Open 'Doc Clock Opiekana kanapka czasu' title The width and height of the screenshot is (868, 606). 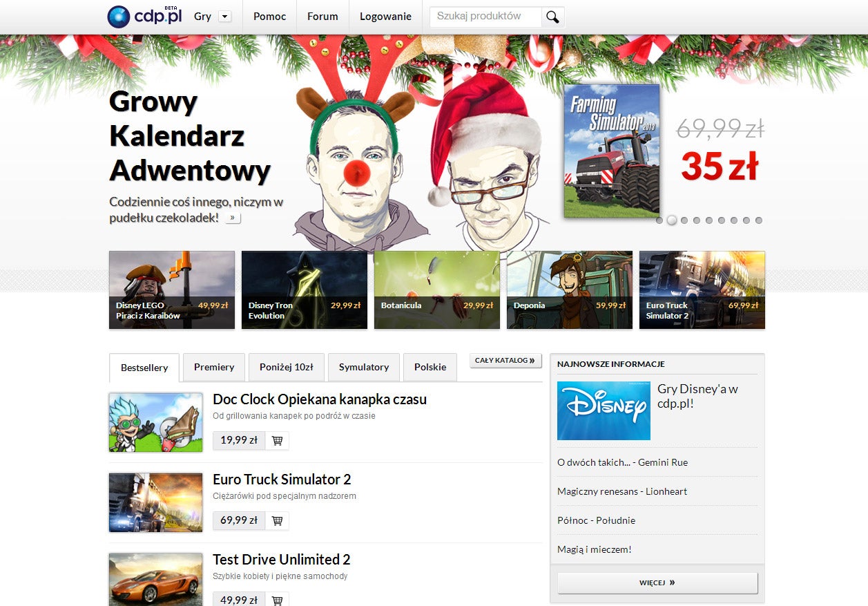pyautogui.click(x=320, y=399)
